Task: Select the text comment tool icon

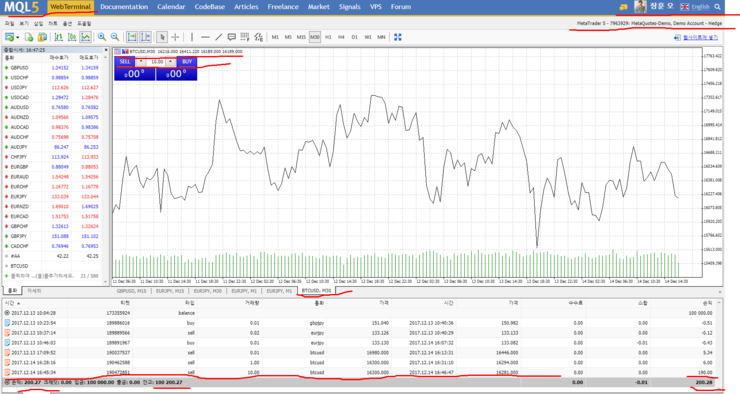Action: 231,37
